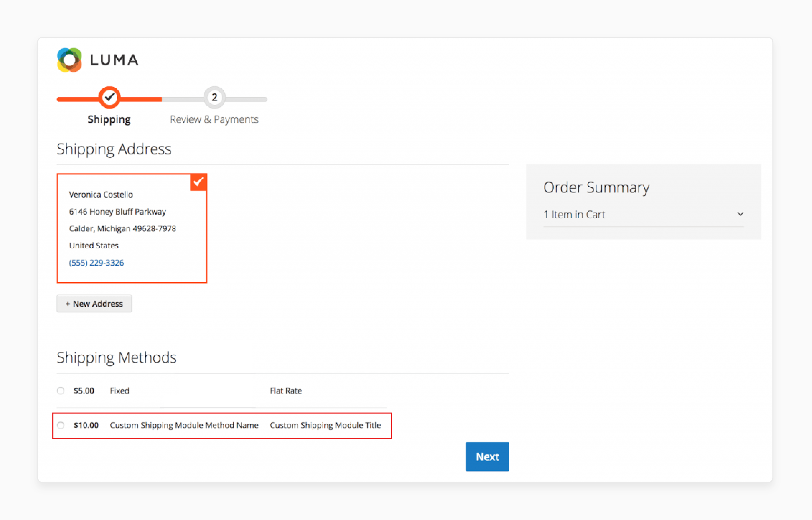Screen dimensions: 812x520
Task: Click the $5.00 price text
Action: 84,391
